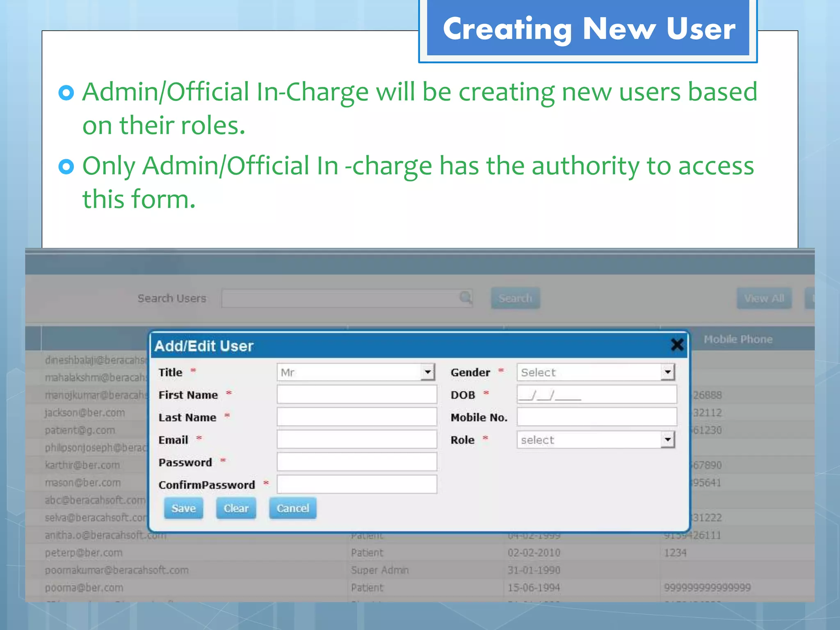Focus the Mobile No. input field
840x630 pixels.
tap(596, 417)
